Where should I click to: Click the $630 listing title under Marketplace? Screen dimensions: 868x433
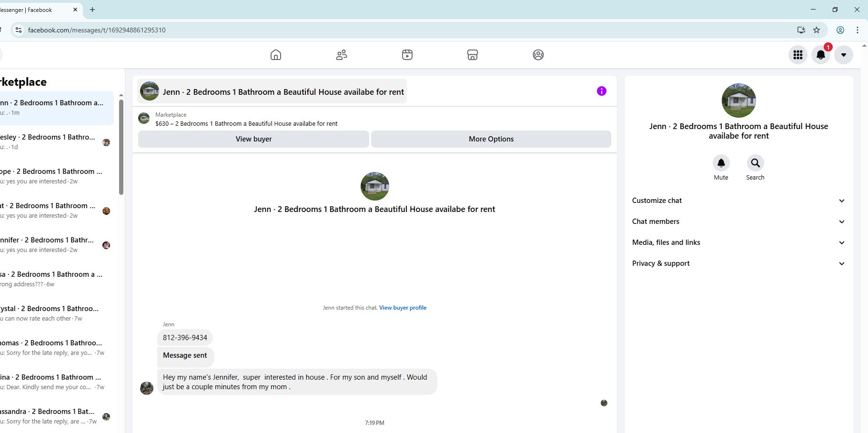coord(246,124)
